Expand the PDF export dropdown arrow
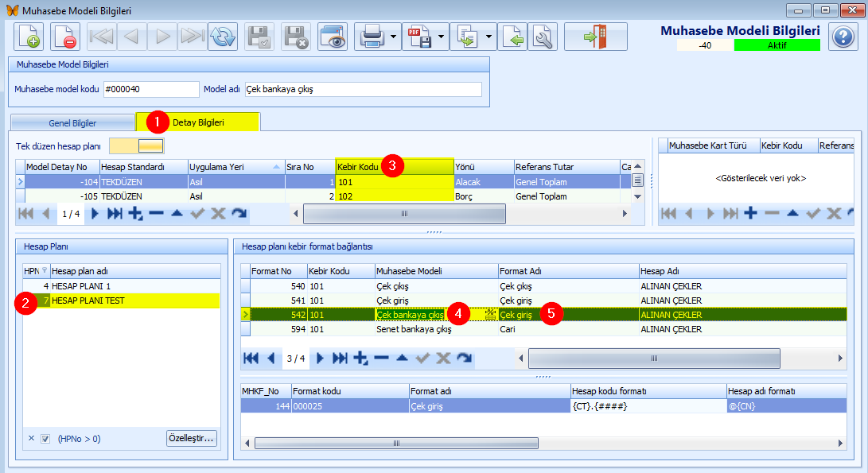The height and width of the screenshot is (473, 868). 441,37
